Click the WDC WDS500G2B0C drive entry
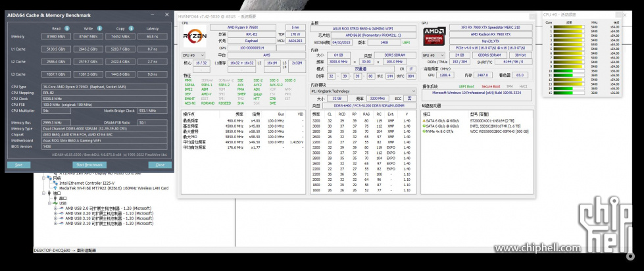Image resolution: width=644 pixels, height=271 pixels. 499,132
